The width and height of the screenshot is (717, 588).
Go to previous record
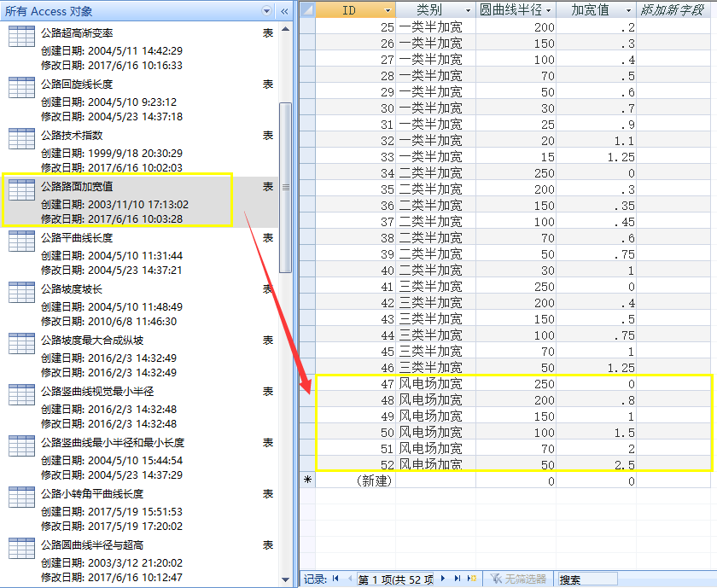pos(350,579)
